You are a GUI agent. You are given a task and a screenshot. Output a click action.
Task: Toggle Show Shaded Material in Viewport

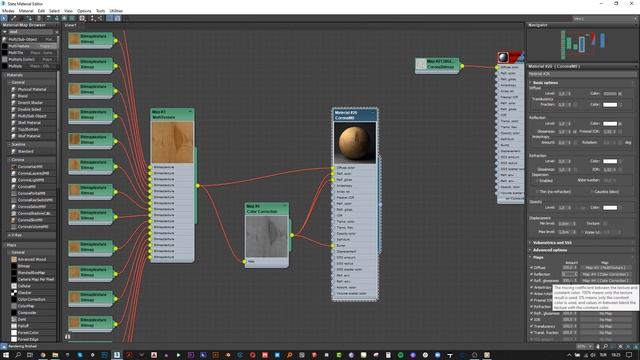(64, 18)
